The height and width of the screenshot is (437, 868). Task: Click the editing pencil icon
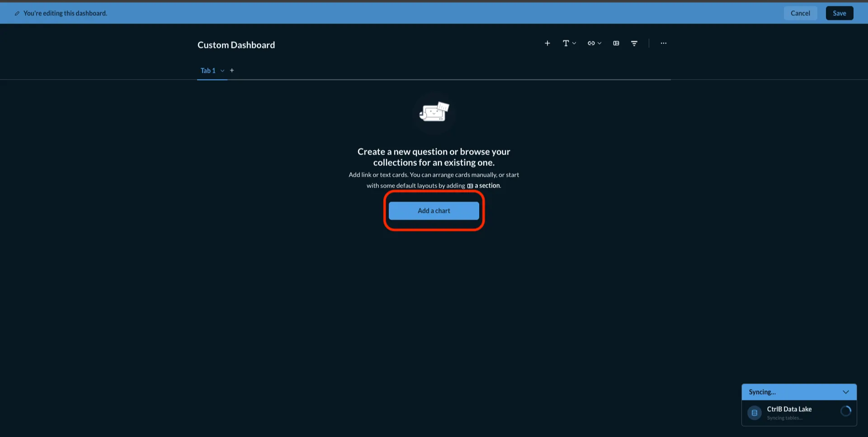pyautogui.click(x=17, y=13)
